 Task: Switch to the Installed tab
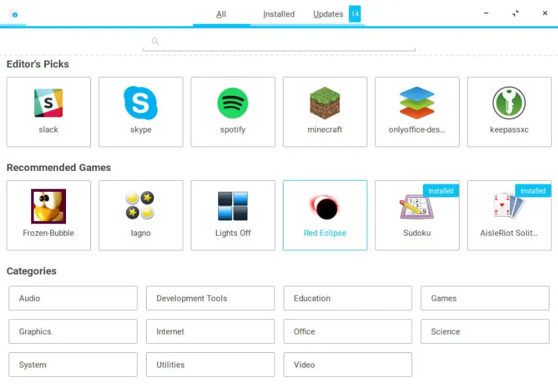pos(279,14)
